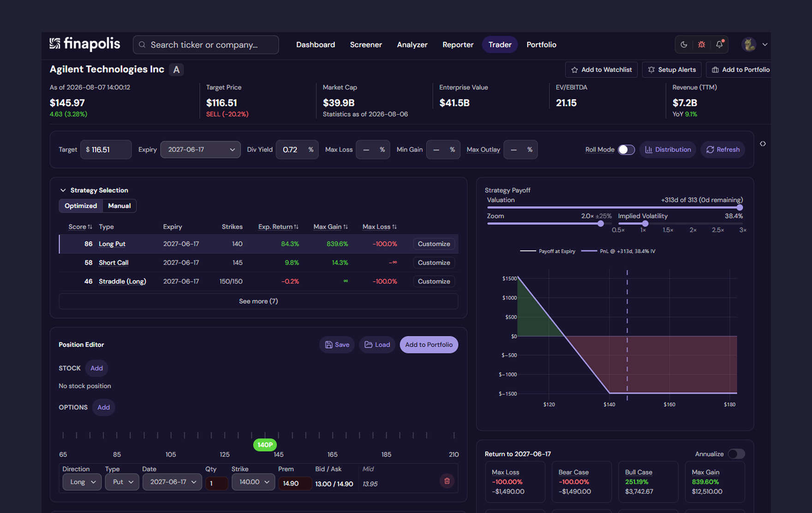
Task: Customize the Straddle (Long) strategy
Action: pos(434,282)
